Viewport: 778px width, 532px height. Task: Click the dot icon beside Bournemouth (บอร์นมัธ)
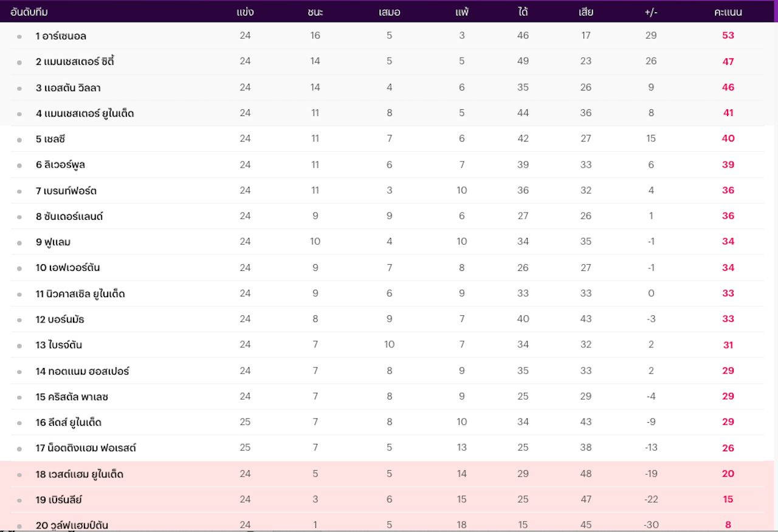[x=19, y=320]
